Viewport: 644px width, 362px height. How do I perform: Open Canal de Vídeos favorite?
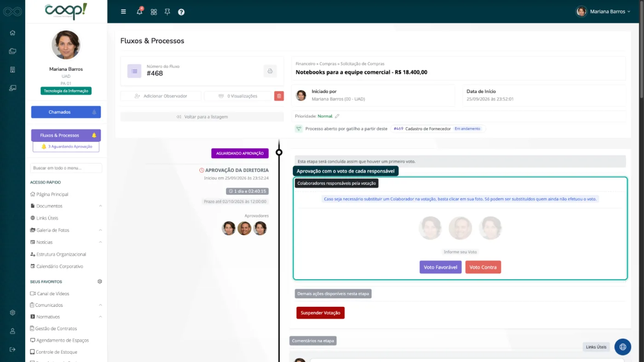point(50,294)
